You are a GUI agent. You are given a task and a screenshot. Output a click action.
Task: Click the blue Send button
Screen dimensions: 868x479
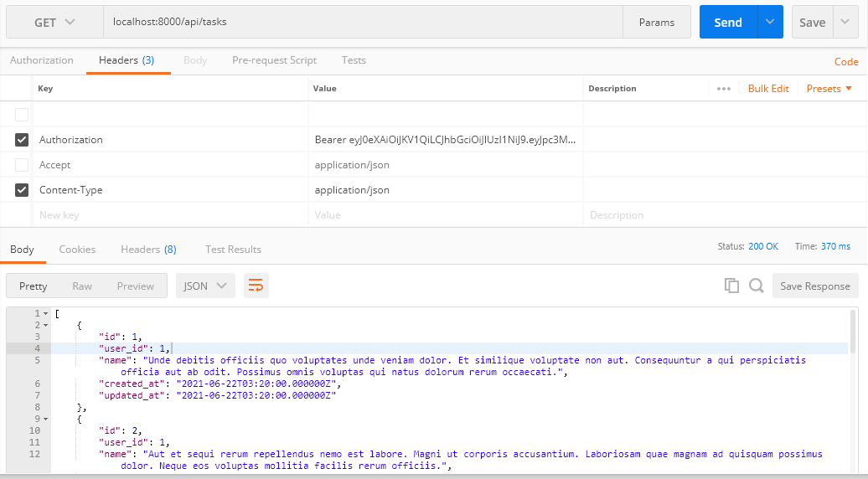point(727,23)
